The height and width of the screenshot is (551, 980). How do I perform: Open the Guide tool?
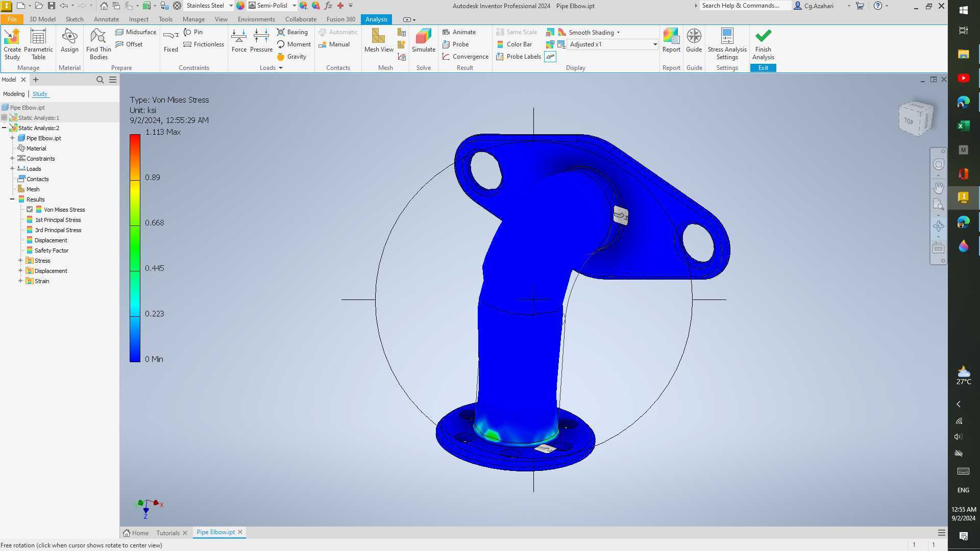[x=694, y=41]
